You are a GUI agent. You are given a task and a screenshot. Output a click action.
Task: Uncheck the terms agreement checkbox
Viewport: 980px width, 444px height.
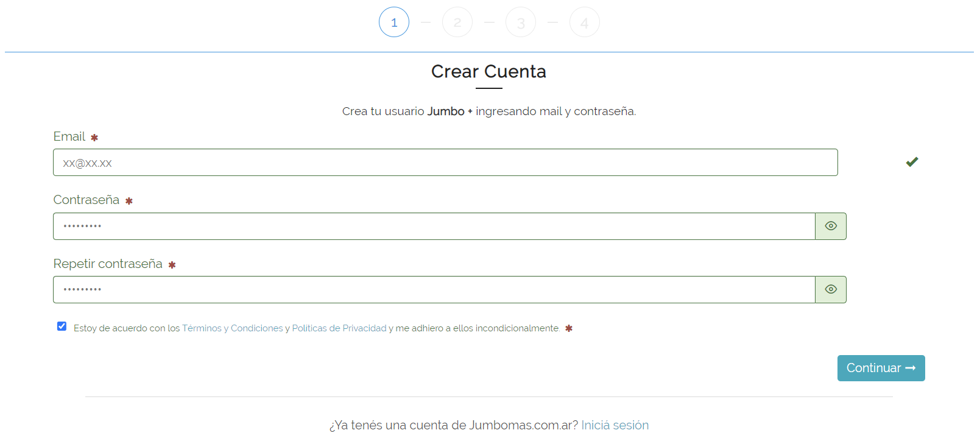[62, 326]
